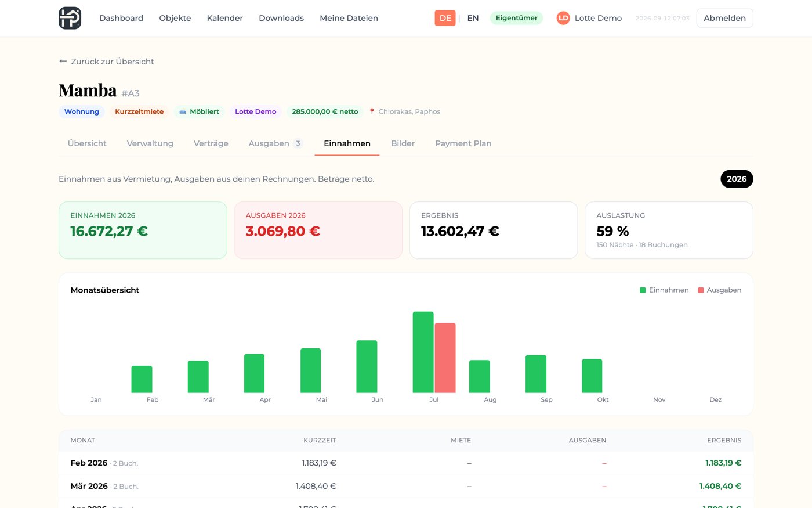Image resolution: width=812 pixels, height=508 pixels.
Task: Click the Mär 2026 table row
Action: (x=406, y=486)
